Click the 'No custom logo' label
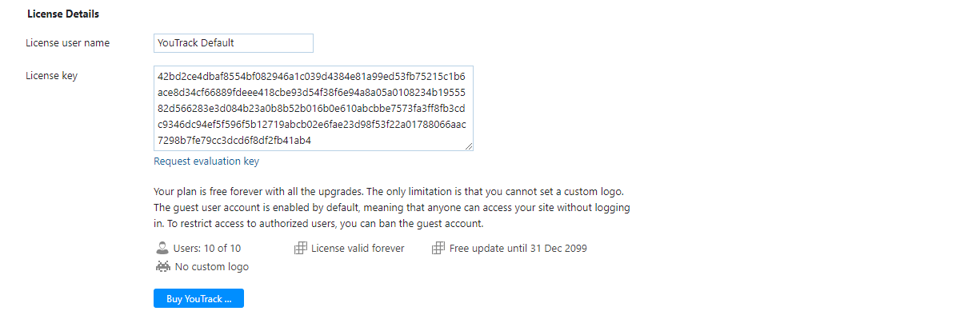 click(x=211, y=267)
